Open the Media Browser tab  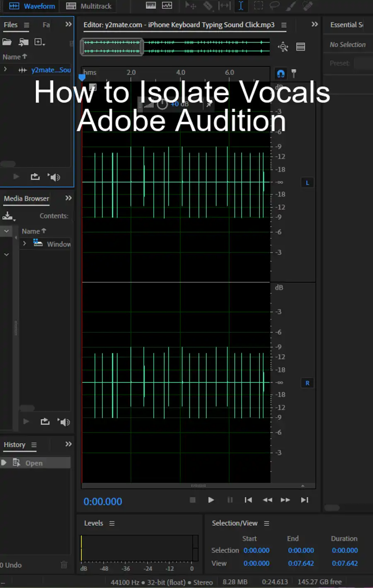pyautogui.click(x=27, y=198)
